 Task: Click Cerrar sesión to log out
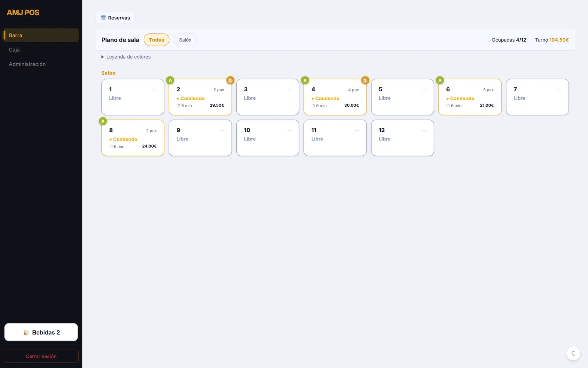[x=41, y=356]
